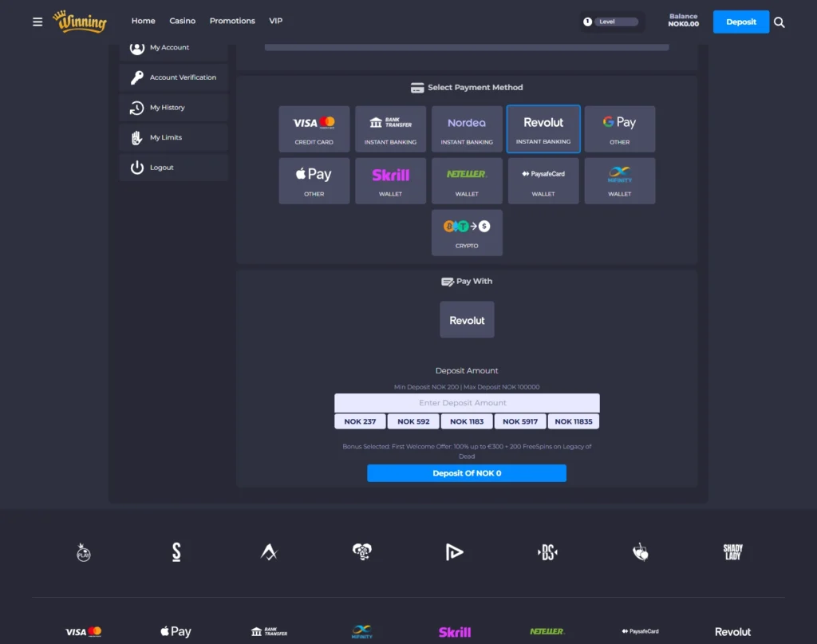
Task: Open the hamburger menu icon
Action: [x=37, y=22]
